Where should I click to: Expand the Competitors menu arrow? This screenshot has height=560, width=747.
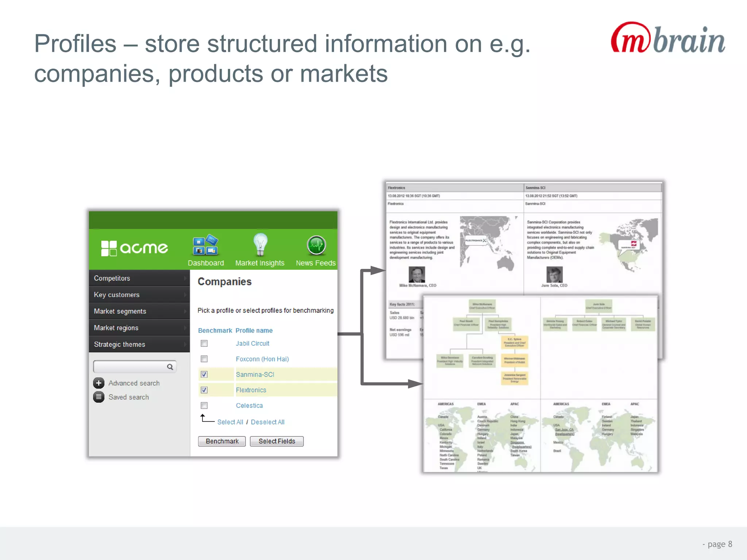pos(185,278)
